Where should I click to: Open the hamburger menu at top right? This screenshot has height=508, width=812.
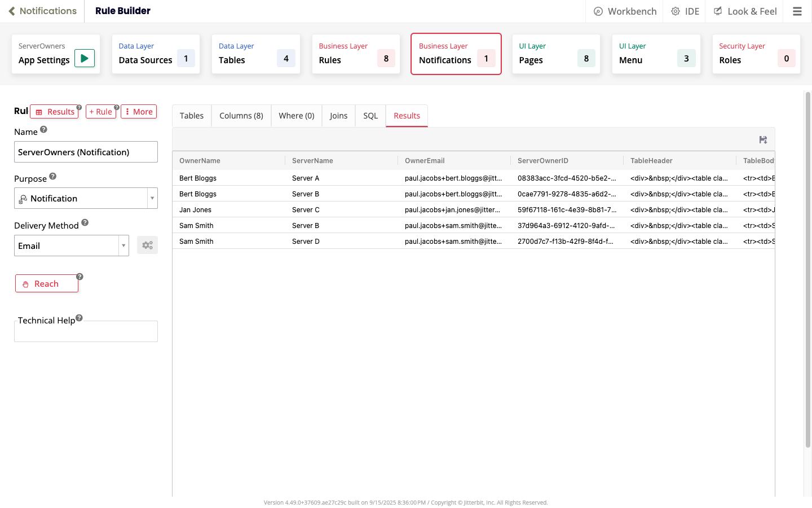[797, 11]
